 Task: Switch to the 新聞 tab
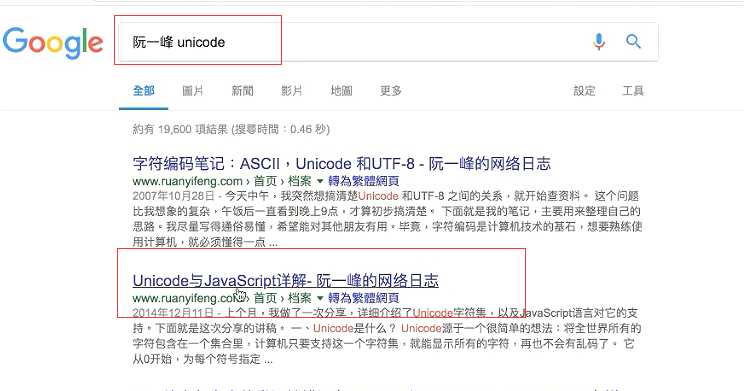tap(242, 90)
